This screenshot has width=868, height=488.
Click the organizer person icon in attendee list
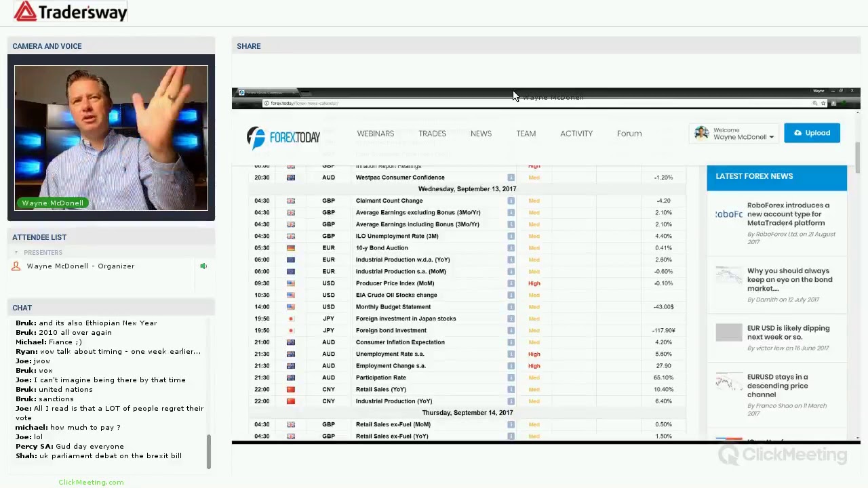(x=16, y=266)
